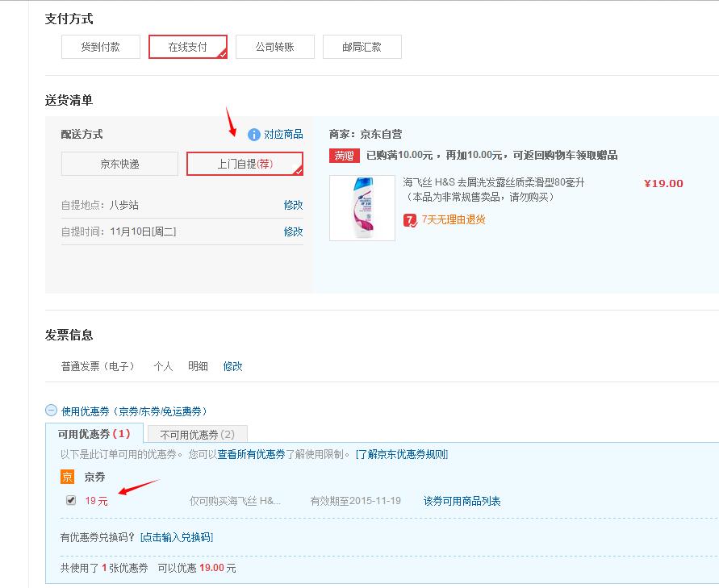Screen dimensions: 719x588
Task: Select 京东快递 delivery method
Action: (119, 164)
